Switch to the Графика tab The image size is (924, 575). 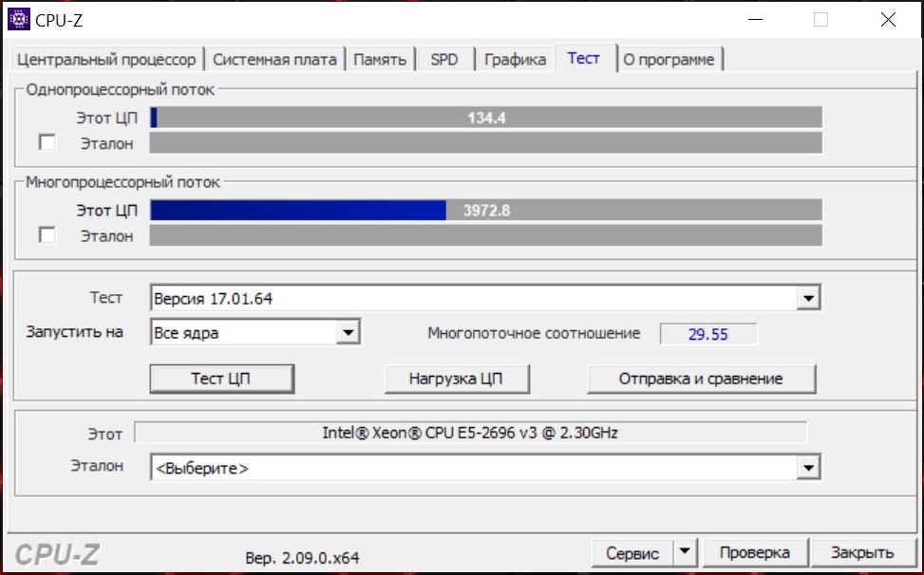pyautogui.click(x=515, y=60)
